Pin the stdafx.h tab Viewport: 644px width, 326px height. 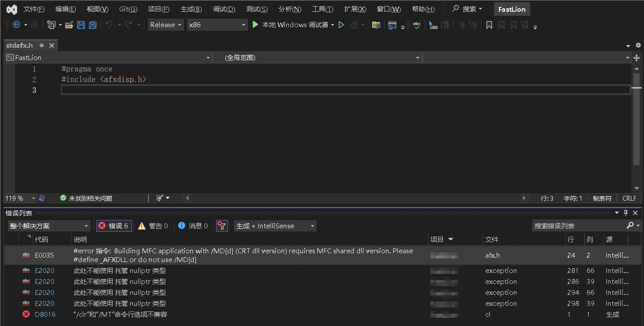click(x=42, y=46)
